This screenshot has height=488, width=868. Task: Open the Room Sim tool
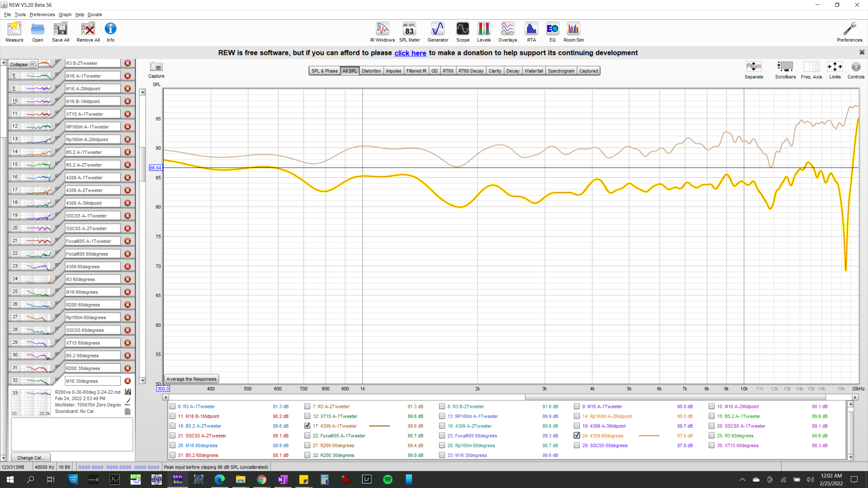tap(574, 32)
